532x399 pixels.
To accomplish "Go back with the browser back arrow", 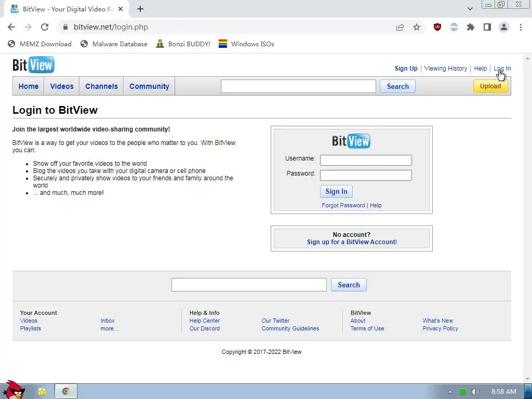I will point(11,27).
